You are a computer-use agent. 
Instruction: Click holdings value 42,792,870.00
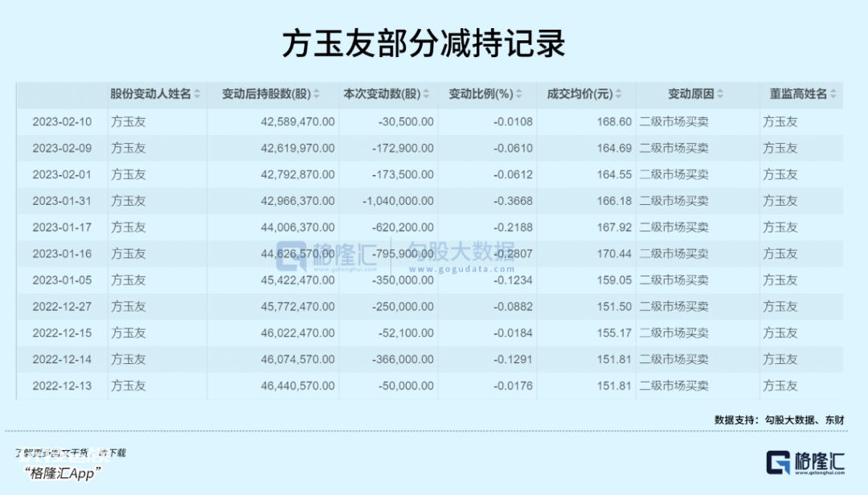[298, 174]
